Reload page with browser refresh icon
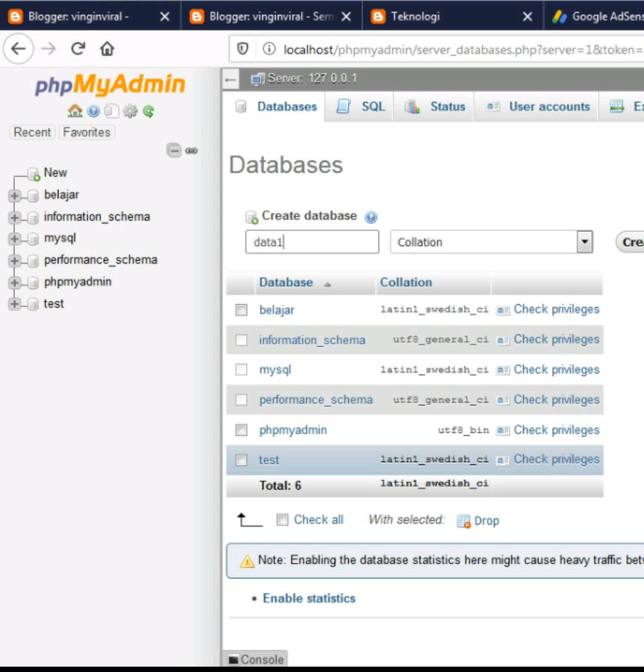The image size is (644, 672). (x=78, y=48)
